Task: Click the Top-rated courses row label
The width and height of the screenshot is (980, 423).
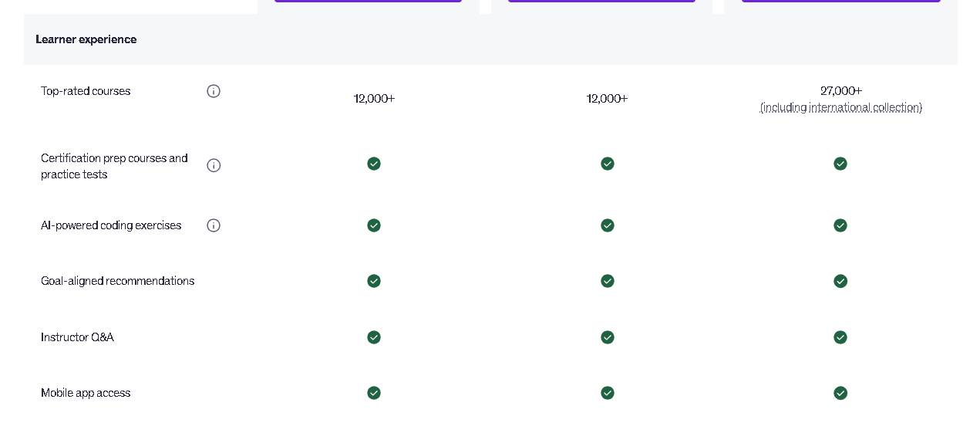Action: click(86, 91)
